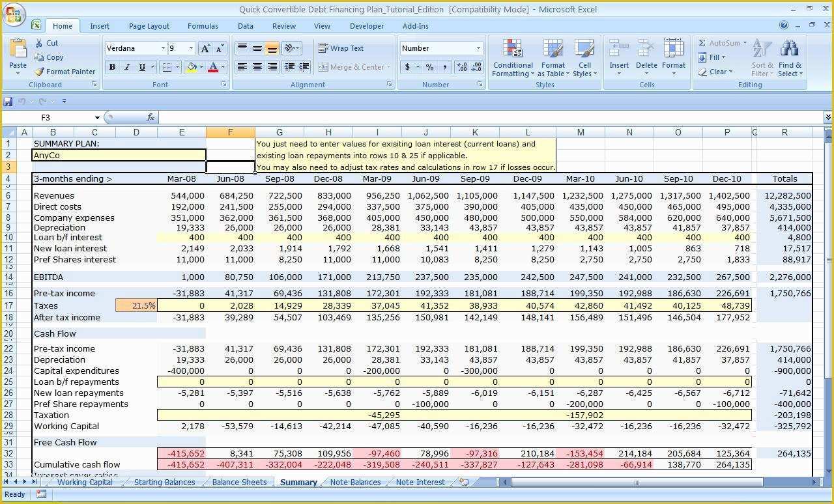Select the tax rate cell 21.5%

(136, 305)
